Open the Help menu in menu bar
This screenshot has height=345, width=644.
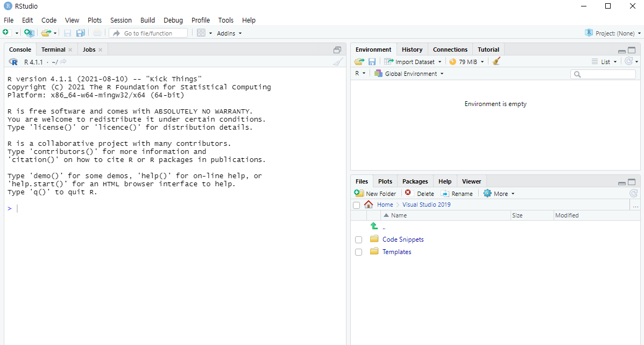(249, 20)
